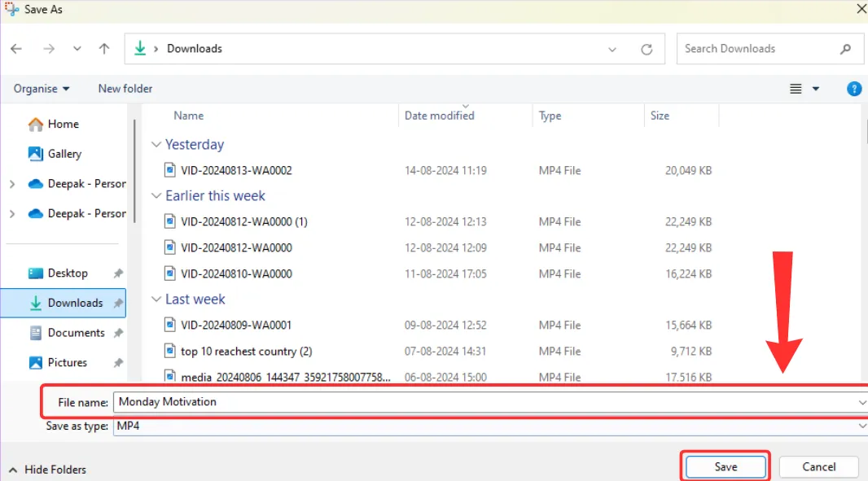Change the view layout icon

796,89
